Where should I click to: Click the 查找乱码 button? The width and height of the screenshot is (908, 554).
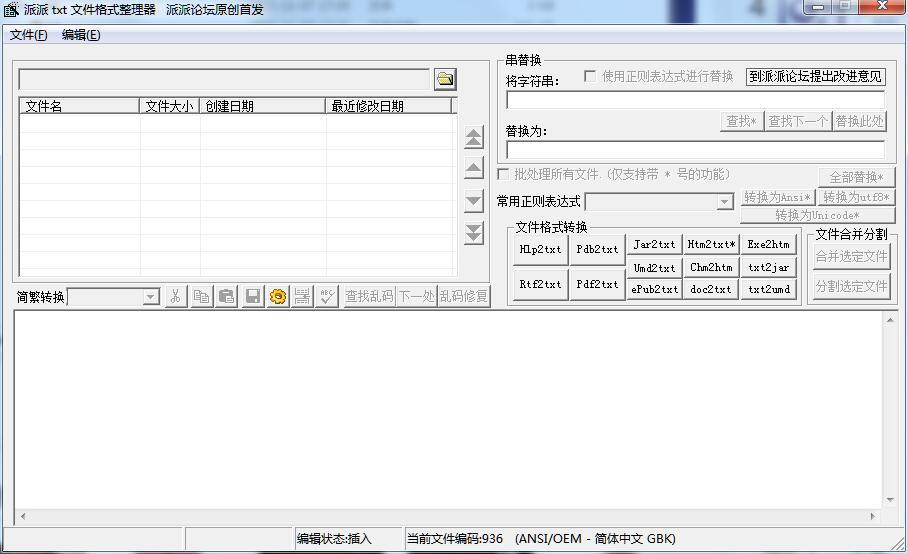click(x=369, y=296)
